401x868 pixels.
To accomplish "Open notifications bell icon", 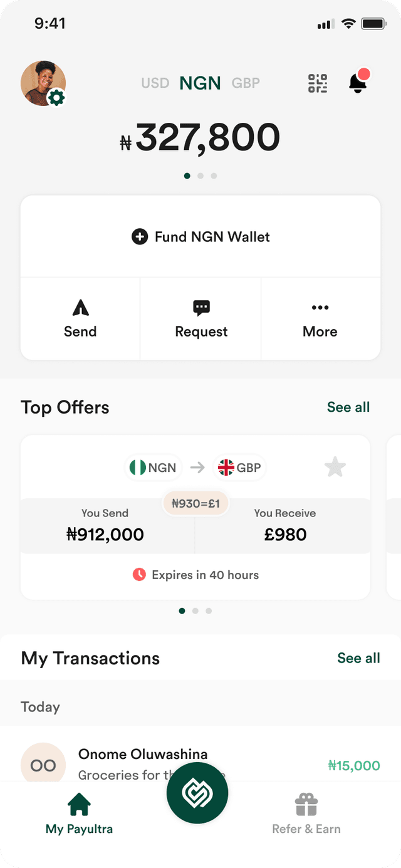I will [x=358, y=82].
